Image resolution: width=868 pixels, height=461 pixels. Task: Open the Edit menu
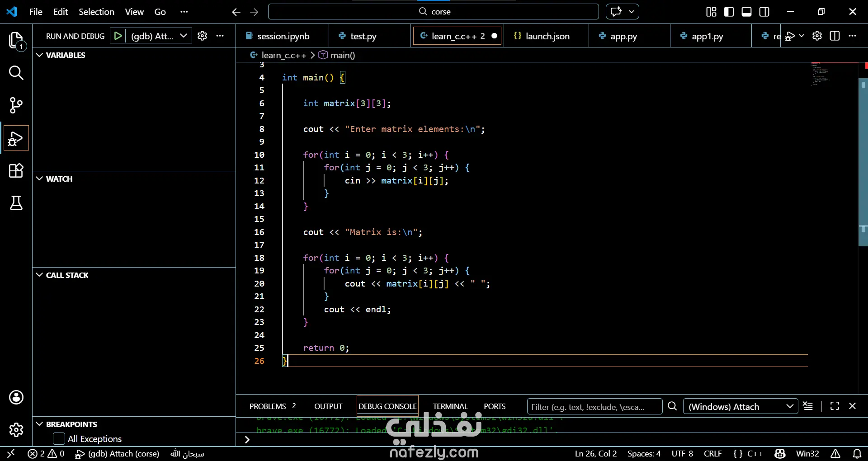[x=61, y=12]
